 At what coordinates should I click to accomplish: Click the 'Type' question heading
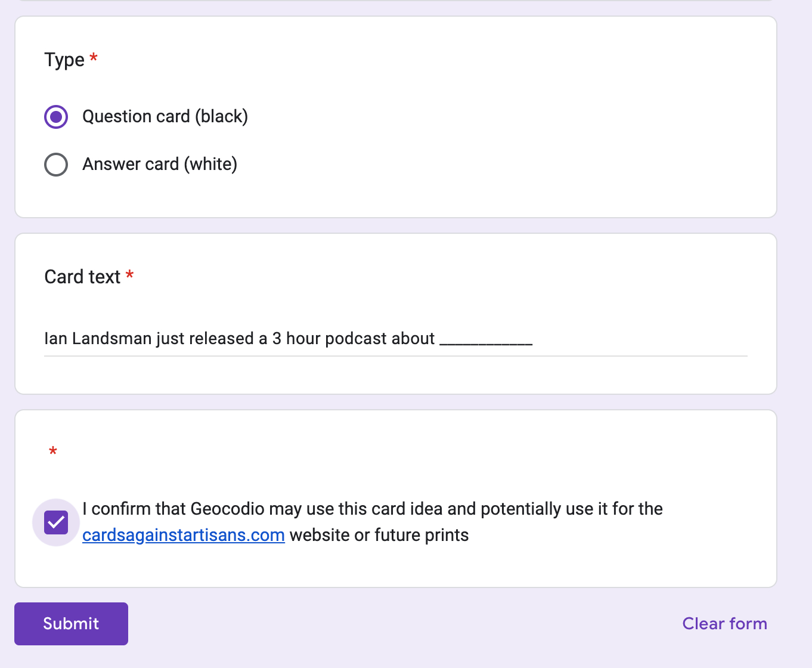point(64,60)
